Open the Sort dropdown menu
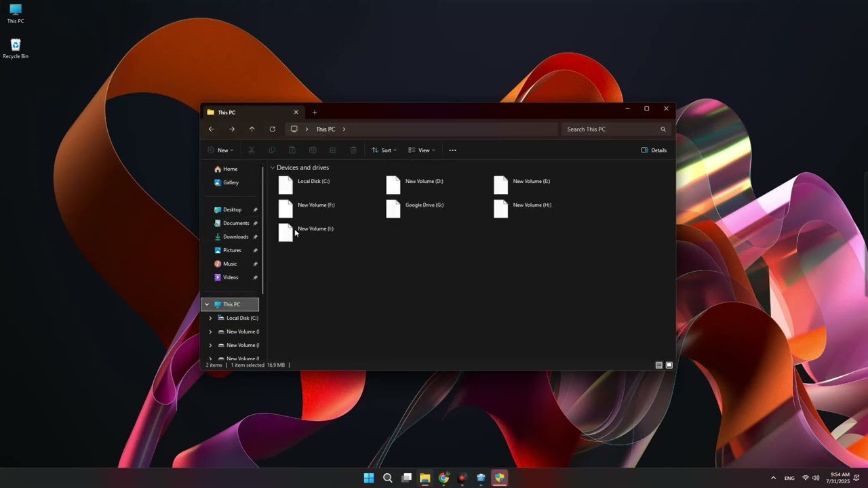868x488 pixels. (384, 150)
